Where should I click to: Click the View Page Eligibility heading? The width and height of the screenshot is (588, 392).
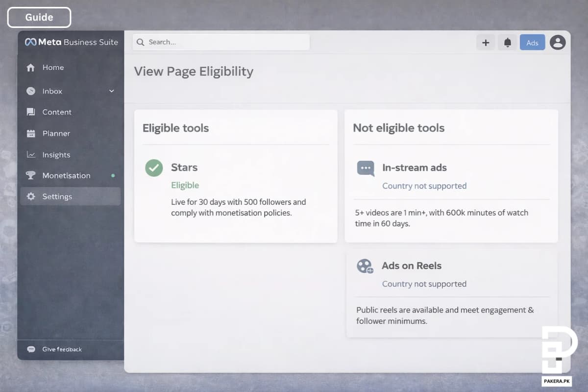[194, 72]
